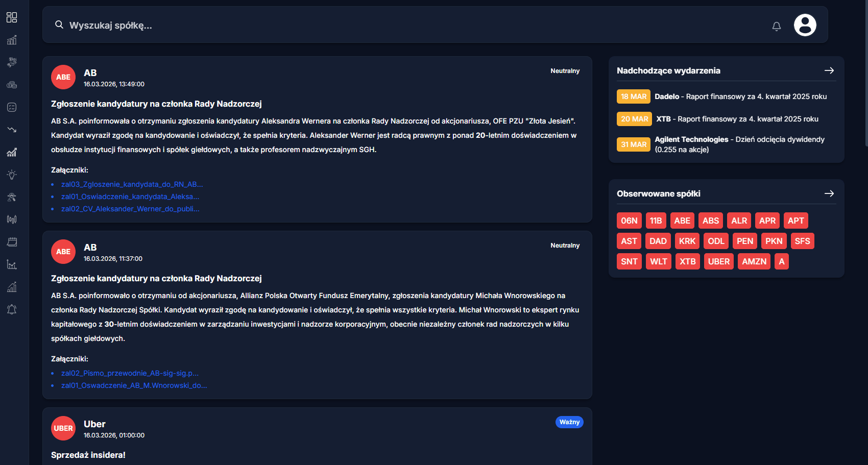The image size is (868, 465).
Task: Expand Obserwowane spółki with the arrow
Action: tap(829, 193)
